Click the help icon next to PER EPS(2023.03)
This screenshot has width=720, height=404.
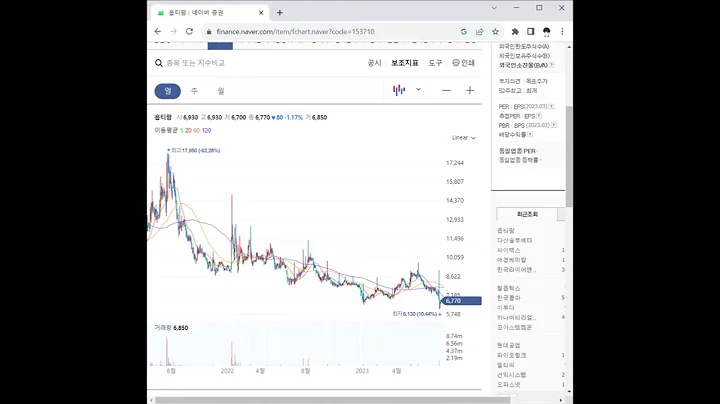551,107
